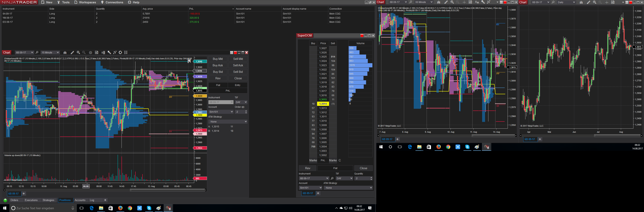Image resolution: width=644 pixels, height=212 pixels.
Task: Open drawing tools in the 60 Minute chart
Action: coord(446,2)
